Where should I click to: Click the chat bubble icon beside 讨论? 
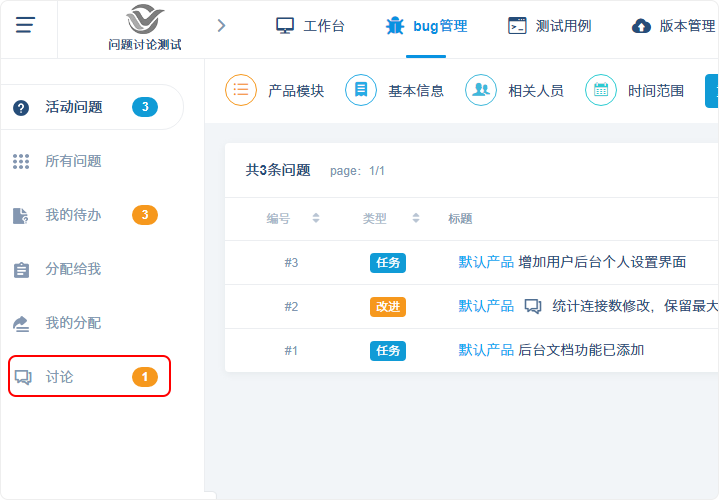point(23,377)
